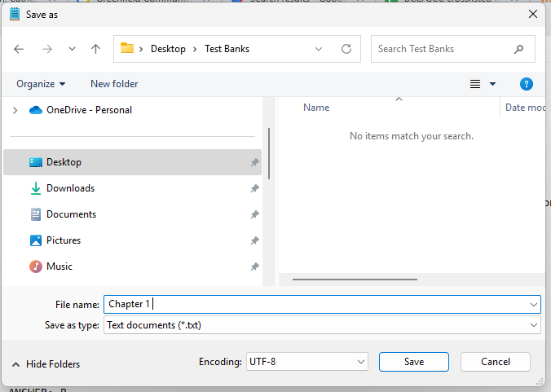The width and height of the screenshot is (551, 392).
Task: Expand OneDrive - Personal tree node
Action: 15,110
